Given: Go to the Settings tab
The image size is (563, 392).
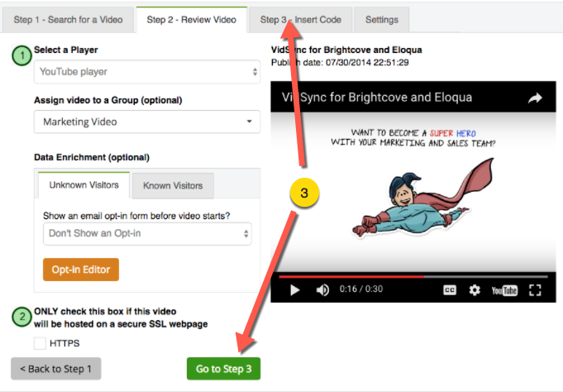Looking at the screenshot, I should pos(382,20).
